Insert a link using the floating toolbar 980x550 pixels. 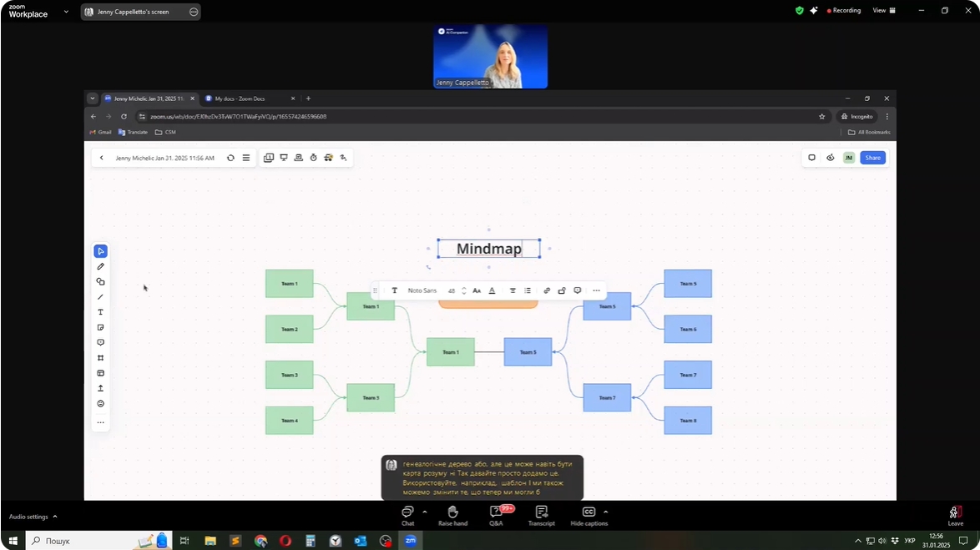547,290
